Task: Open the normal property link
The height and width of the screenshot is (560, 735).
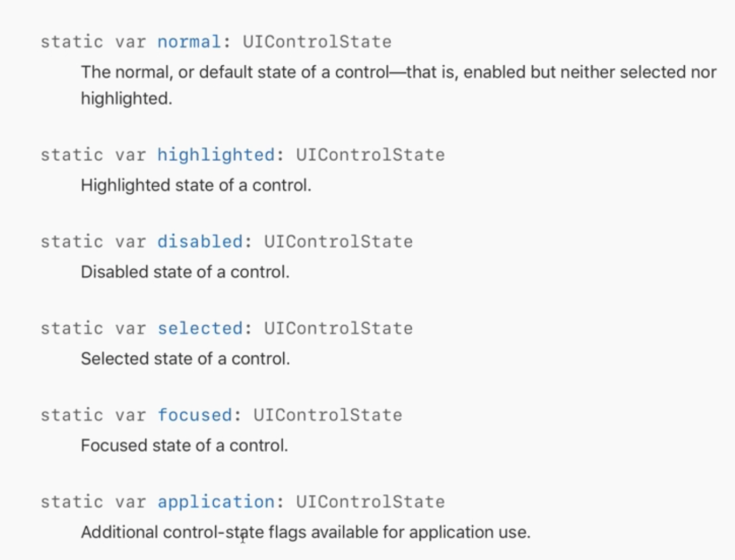Action: (x=189, y=42)
